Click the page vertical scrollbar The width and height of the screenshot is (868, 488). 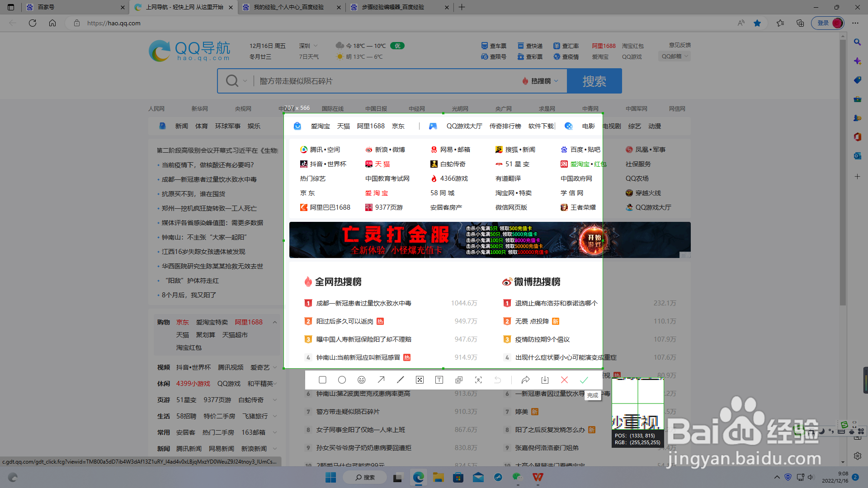click(843, 172)
